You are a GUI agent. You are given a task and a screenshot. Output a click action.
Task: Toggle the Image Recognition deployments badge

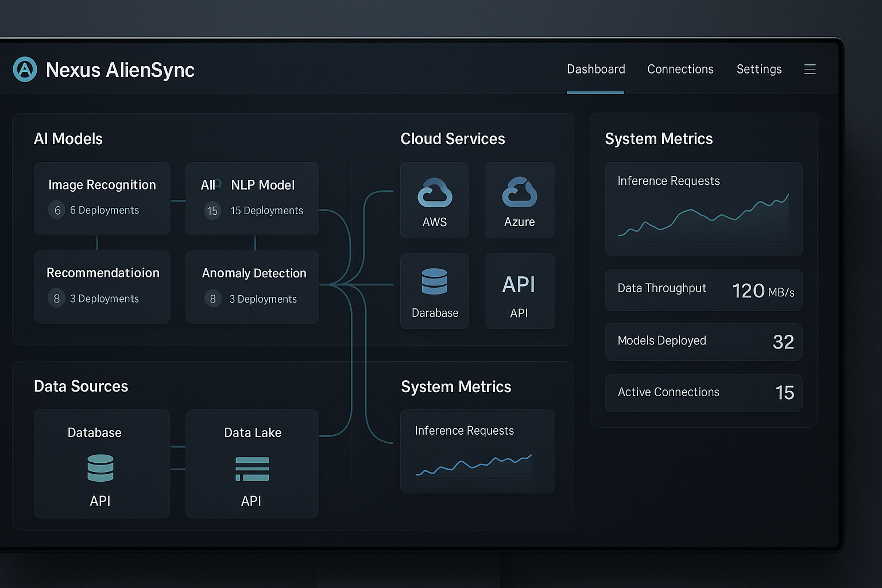pos(57,210)
